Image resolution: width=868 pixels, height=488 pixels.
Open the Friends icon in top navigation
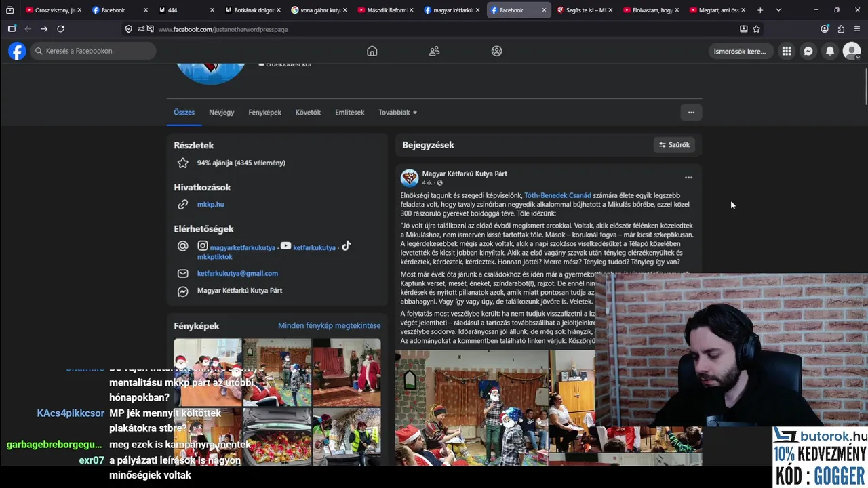tap(434, 51)
